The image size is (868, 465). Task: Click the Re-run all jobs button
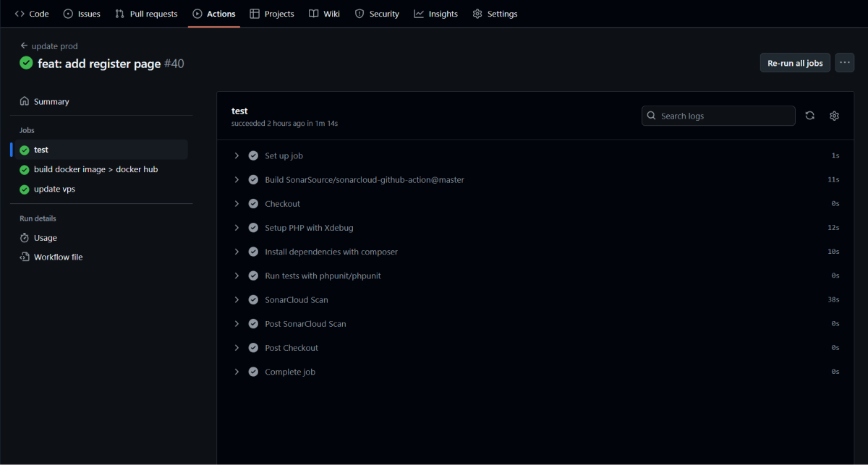[x=794, y=63]
